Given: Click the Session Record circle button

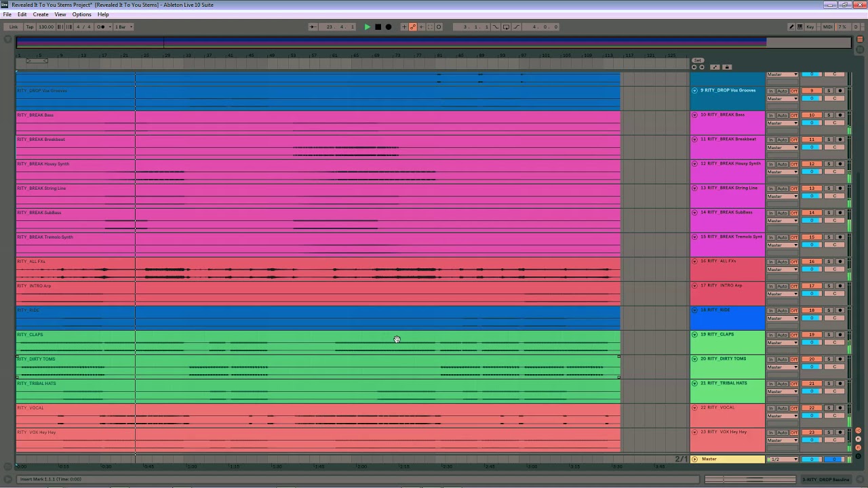Looking at the screenshot, I should [438, 27].
